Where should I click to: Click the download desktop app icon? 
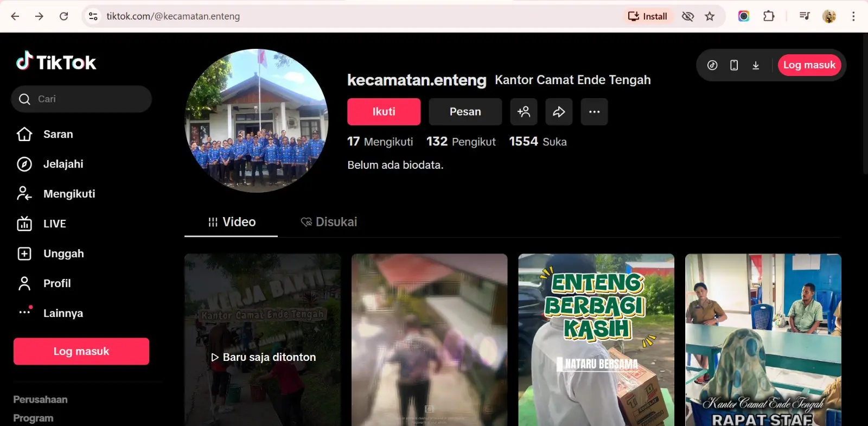coord(756,65)
